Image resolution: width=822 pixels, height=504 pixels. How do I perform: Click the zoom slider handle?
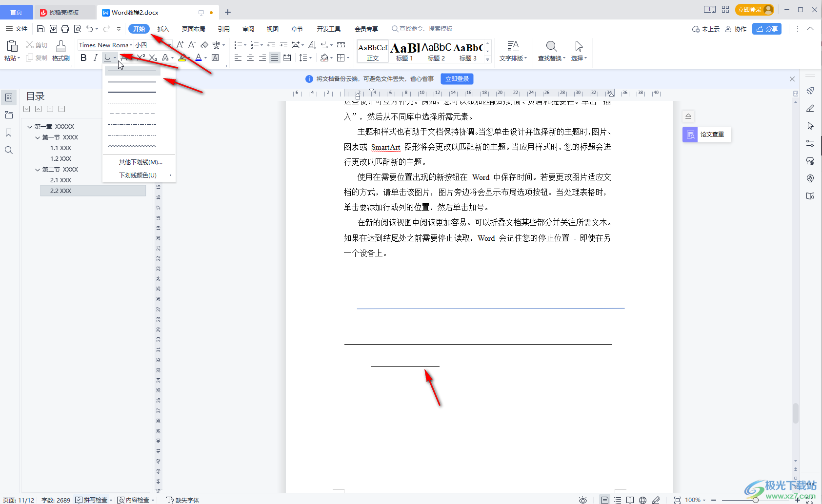(x=755, y=500)
